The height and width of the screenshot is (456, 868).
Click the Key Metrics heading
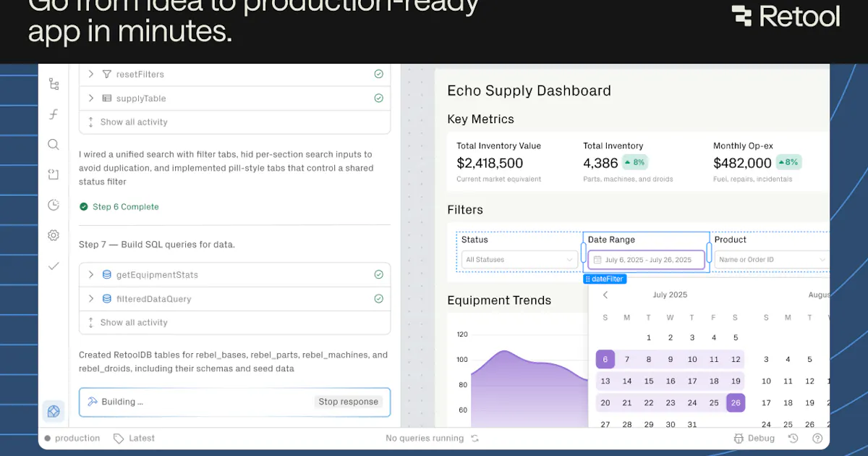click(x=481, y=119)
